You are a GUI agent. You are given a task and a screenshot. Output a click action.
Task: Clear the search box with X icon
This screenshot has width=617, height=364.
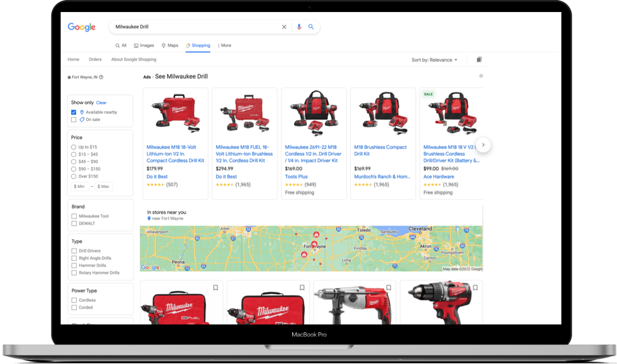click(284, 27)
